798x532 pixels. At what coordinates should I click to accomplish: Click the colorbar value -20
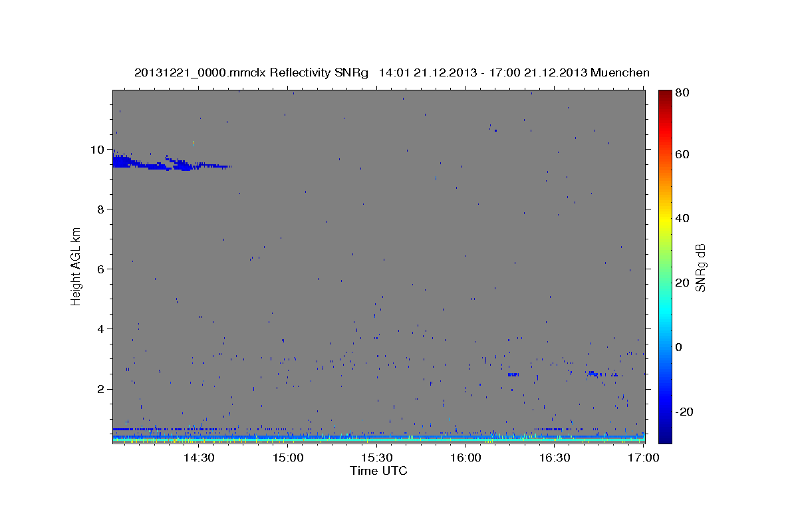[x=684, y=412]
